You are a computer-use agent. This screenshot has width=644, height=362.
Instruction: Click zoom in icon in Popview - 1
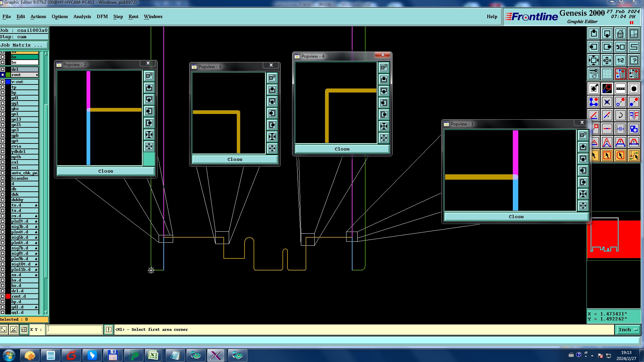pos(583,194)
